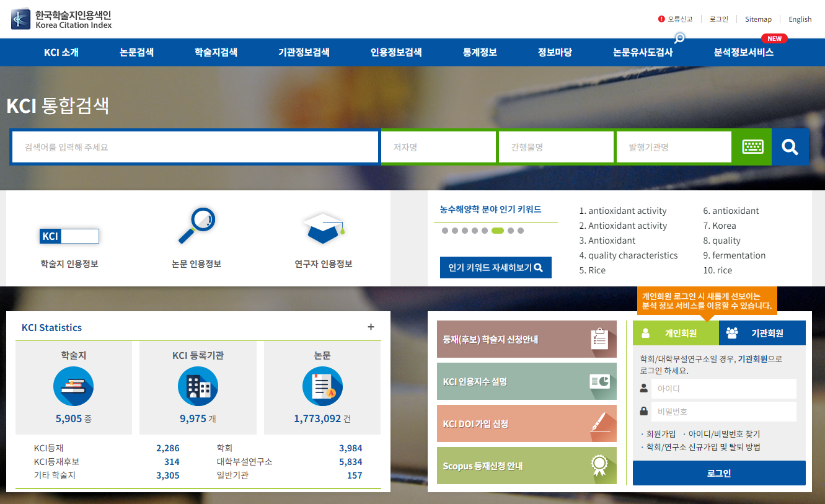
Task: Open KCI 인용지수 설명 banner
Action: click(527, 381)
